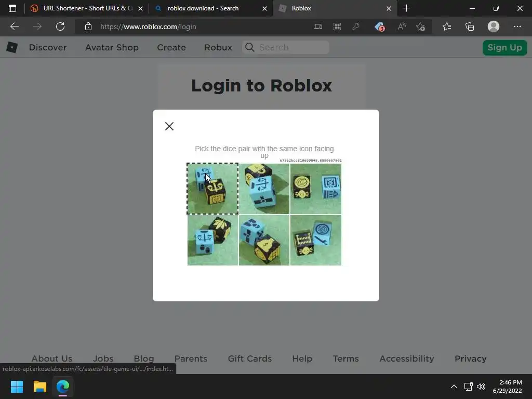Open the tab actions menu icon
Screen dimensions: 532x399
(x=12, y=8)
